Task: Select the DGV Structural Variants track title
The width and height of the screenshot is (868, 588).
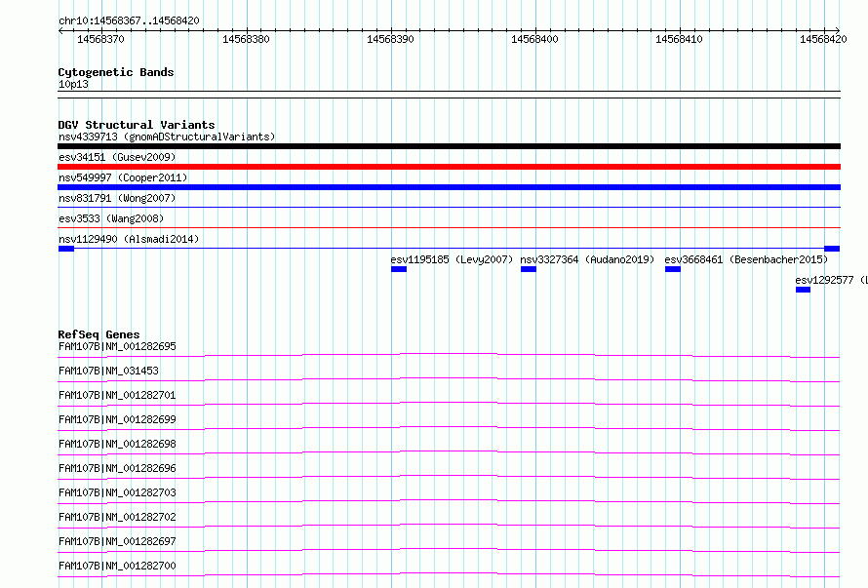Action: point(137,125)
